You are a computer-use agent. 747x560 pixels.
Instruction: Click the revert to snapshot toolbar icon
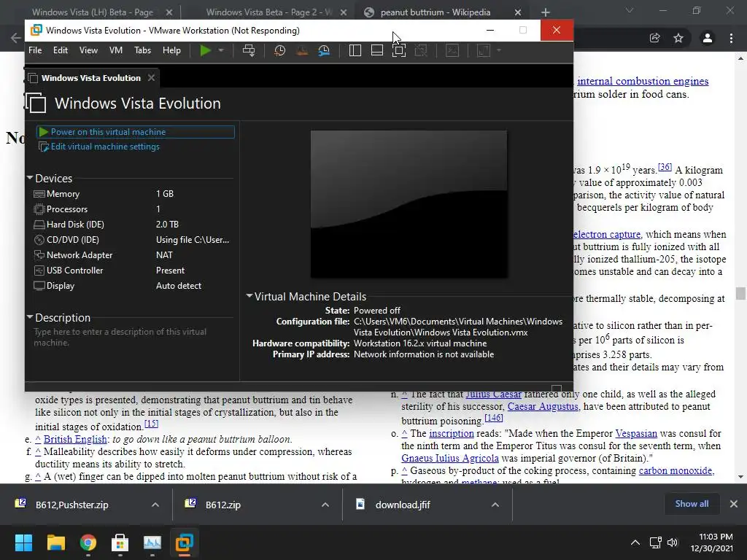click(301, 50)
